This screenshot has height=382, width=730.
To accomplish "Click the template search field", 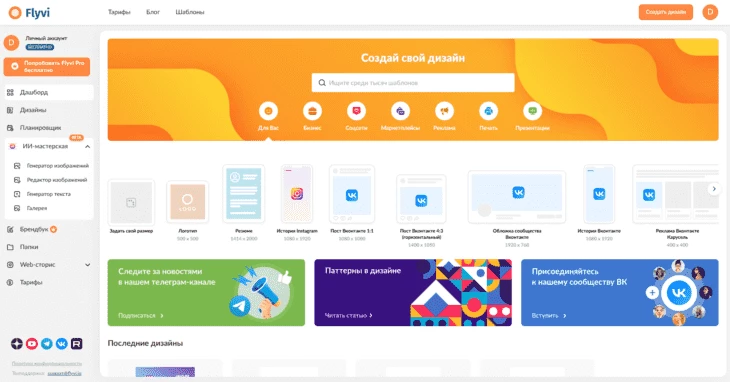I will pos(413,82).
